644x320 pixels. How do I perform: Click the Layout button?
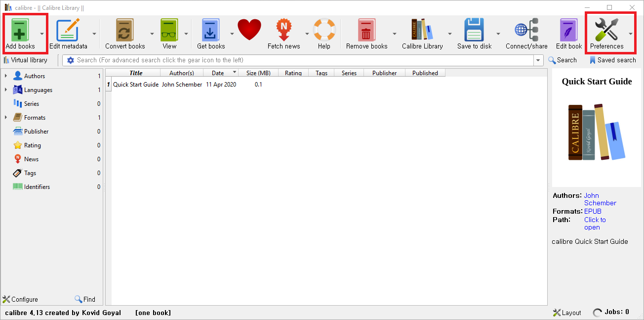(x=567, y=313)
